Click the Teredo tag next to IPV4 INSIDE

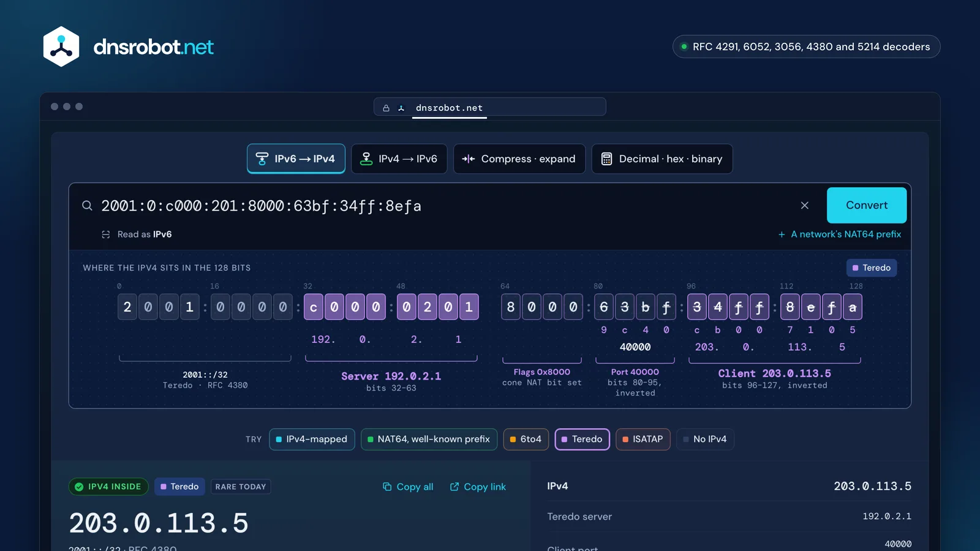(179, 487)
